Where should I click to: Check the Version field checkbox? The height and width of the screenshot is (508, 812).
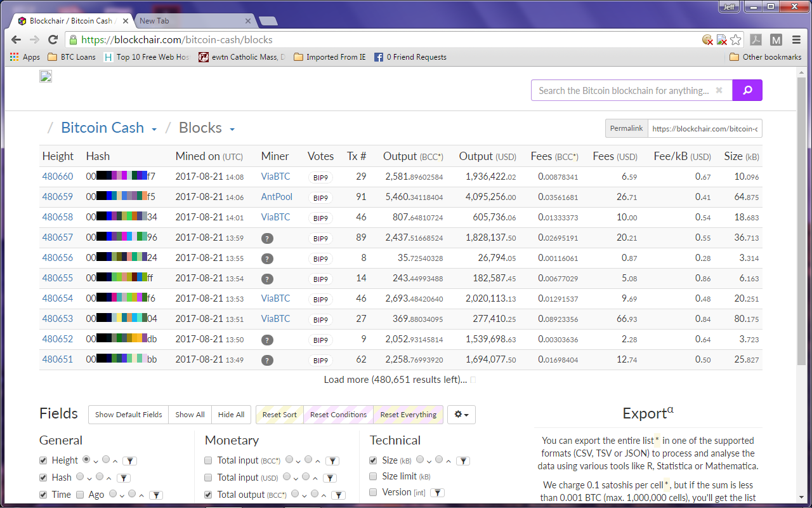coord(374,492)
